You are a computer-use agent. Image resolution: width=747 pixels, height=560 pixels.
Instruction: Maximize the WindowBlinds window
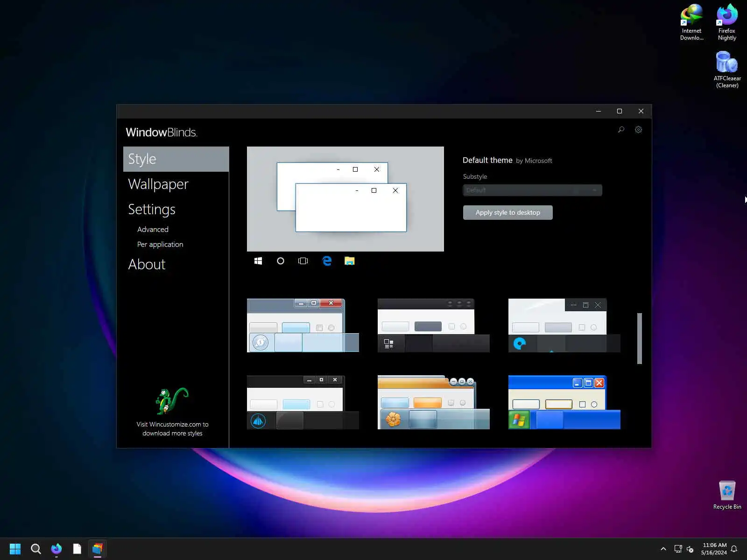pyautogui.click(x=620, y=111)
